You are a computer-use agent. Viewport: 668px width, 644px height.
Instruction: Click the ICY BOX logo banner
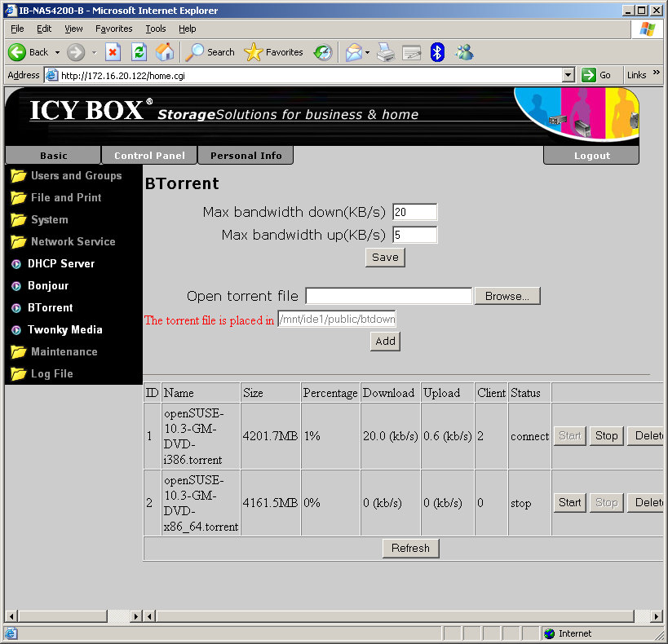pyautogui.click(x=321, y=115)
